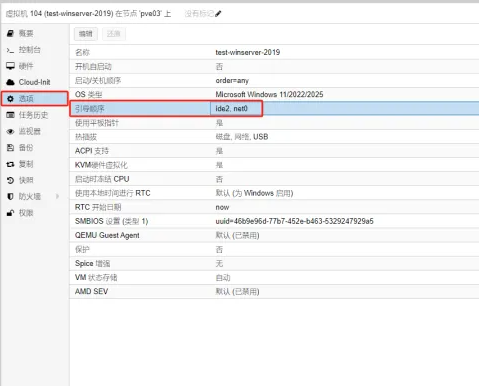Select the 默认 (为 Windows 启用) value
This screenshot has width=479, height=386.
click(254, 193)
